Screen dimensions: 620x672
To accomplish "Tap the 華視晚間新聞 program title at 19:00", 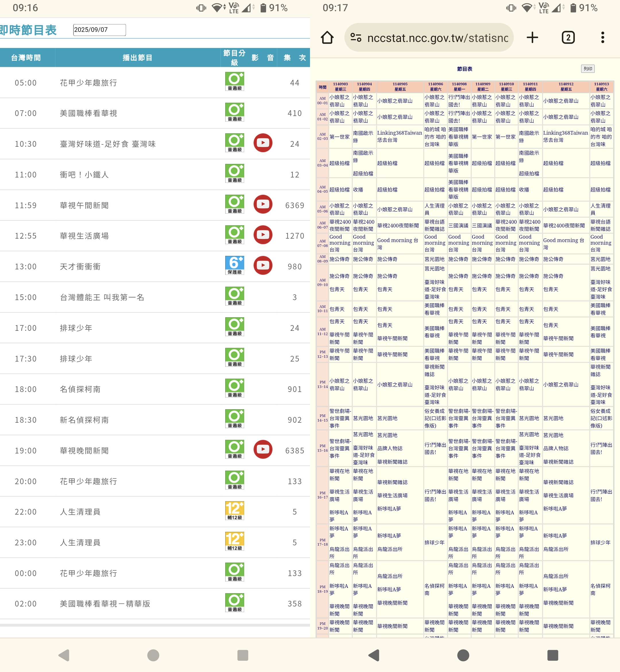I will pos(84,451).
